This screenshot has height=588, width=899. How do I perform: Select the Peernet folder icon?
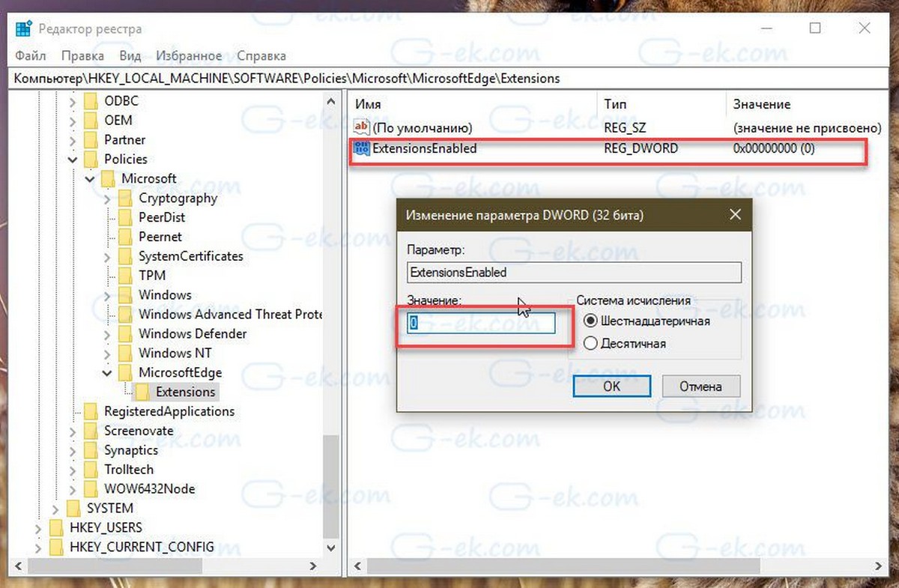point(126,237)
